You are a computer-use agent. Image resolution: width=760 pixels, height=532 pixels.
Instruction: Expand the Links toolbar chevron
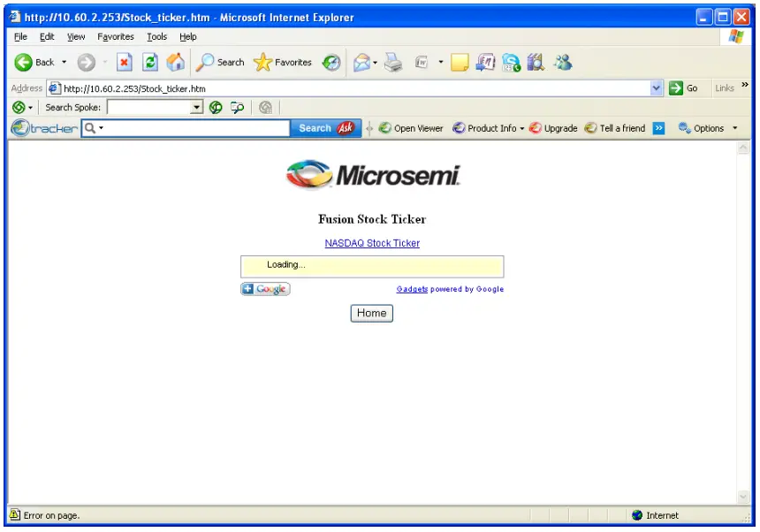click(x=745, y=85)
